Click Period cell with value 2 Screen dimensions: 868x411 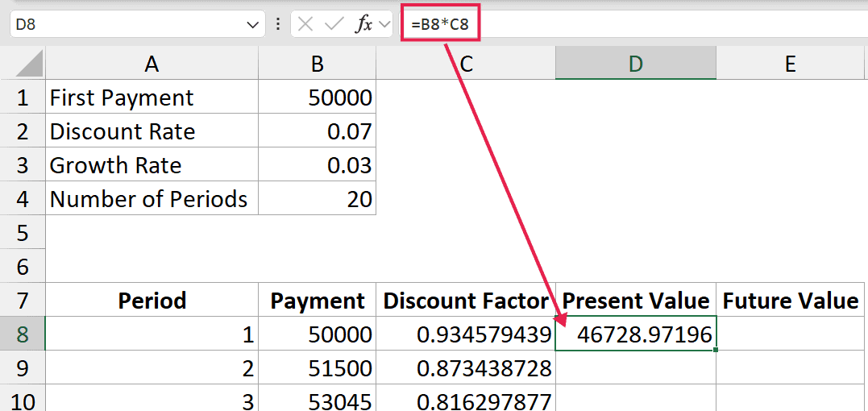[152, 367]
